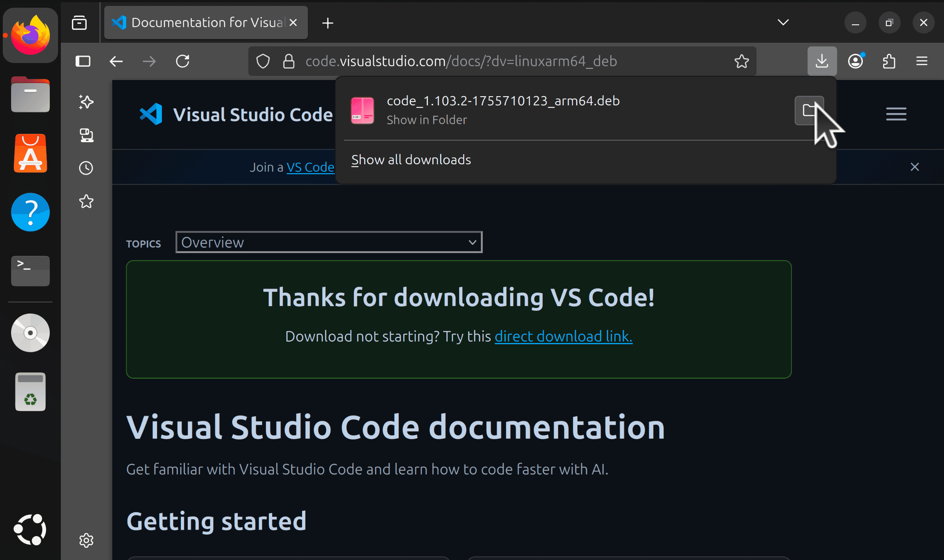Screen dimensions: 944x560
Task: Click in the URL address bar
Action: point(502,61)
